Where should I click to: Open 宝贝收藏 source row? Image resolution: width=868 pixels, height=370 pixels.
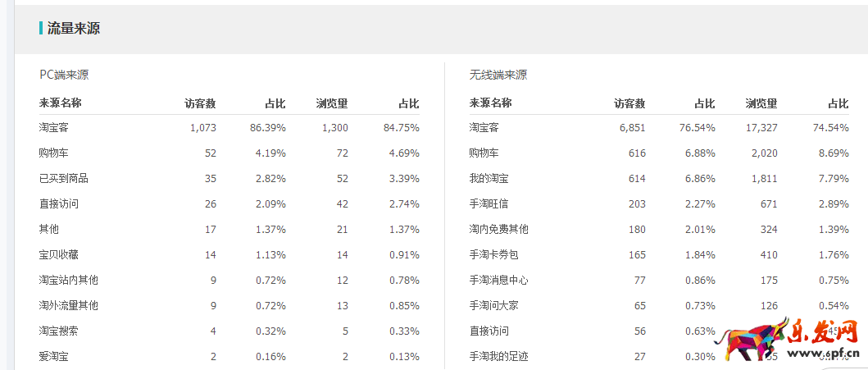tap(59, 254)
